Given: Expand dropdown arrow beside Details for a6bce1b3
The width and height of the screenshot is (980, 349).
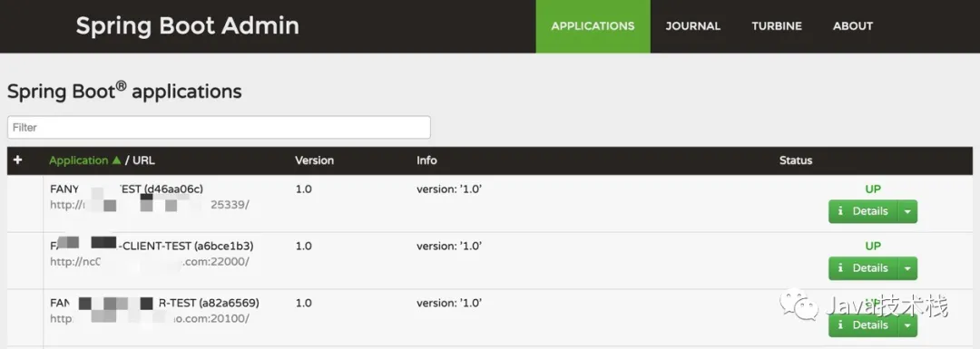Looking at the screenshot, I should coord(907,268).
